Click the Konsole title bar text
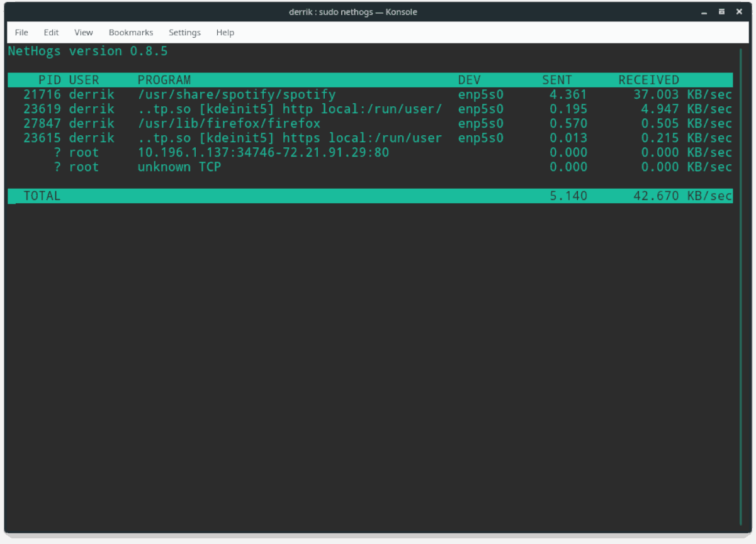The height and width of the screenshot is (544, 756). (353, 11)
